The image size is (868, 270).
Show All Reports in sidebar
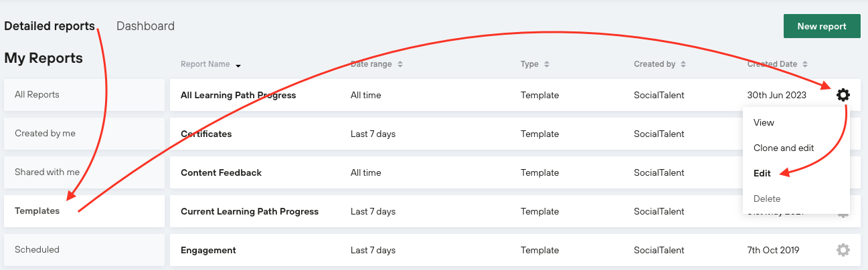pyautogui.click(x=84, y=95)
